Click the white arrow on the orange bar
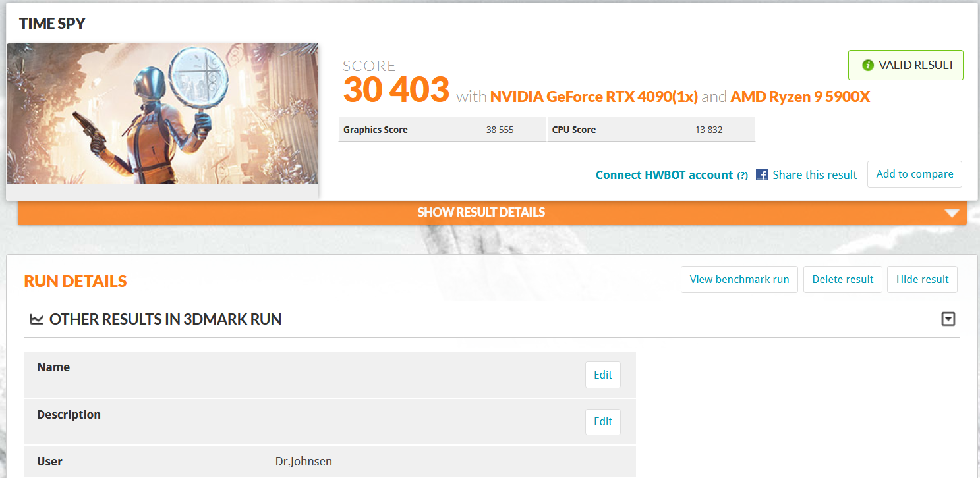This screenshot has width=980, height=478. tap(951, 213)
